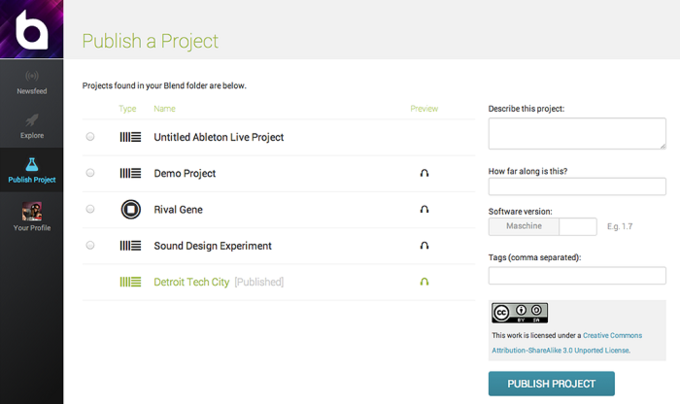The image size is (680, 404).
Task: Select radio button for Demo Project
Action: click(90, 173)
